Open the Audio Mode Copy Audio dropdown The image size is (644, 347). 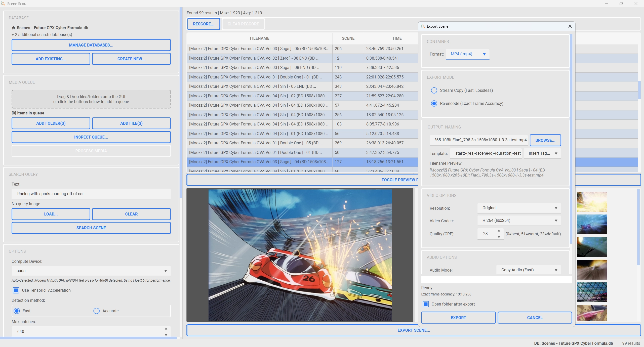[x=529, y=270]
